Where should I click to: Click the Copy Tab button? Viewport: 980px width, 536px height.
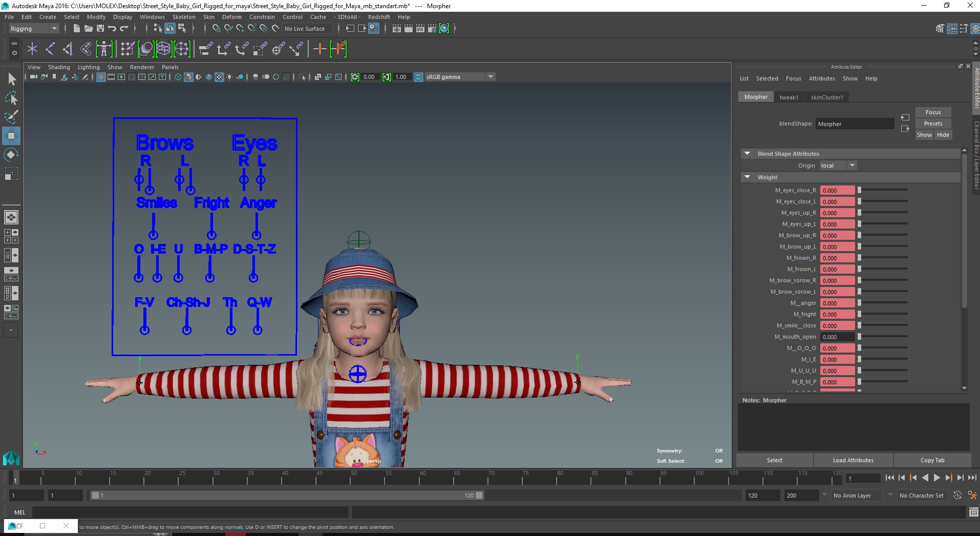[x=932, y=460]
